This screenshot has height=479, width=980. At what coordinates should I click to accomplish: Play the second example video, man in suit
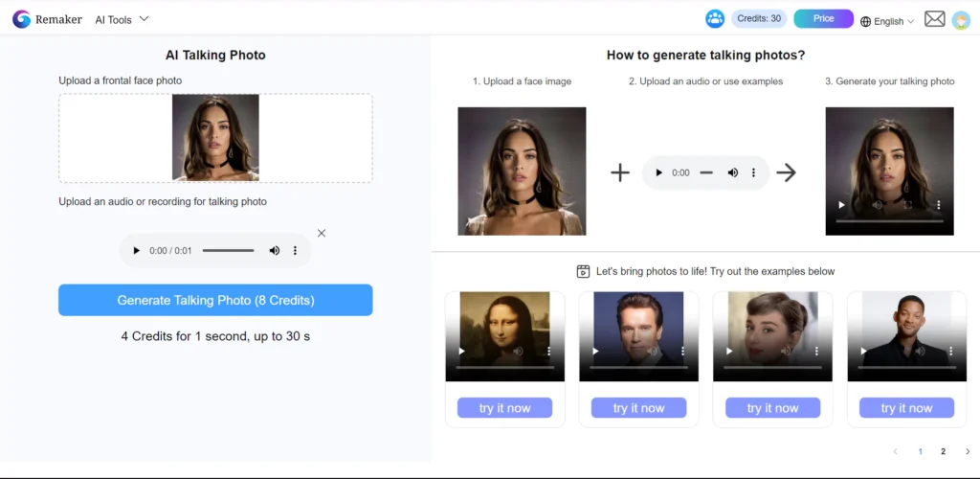coord(595,352)
